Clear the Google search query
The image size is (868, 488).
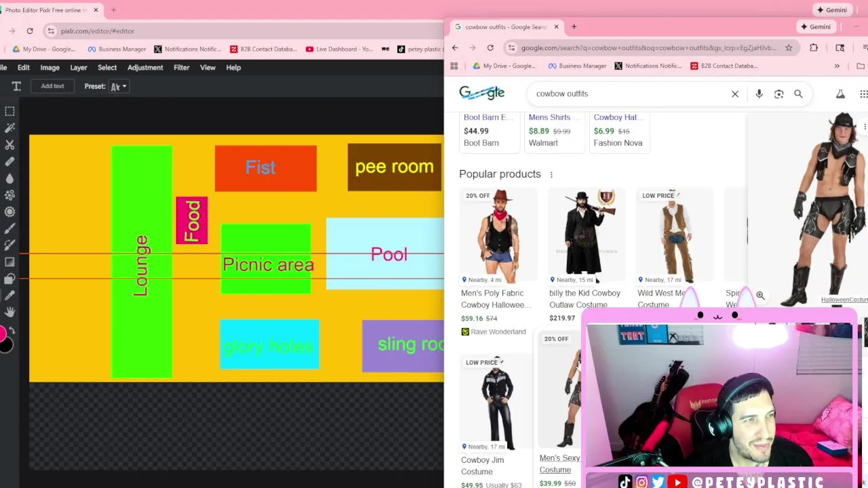[735, 94]
